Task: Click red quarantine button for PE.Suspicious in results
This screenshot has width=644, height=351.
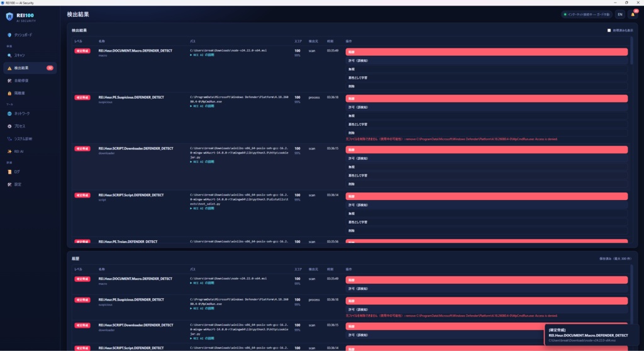Action: [x=486, y=99]
